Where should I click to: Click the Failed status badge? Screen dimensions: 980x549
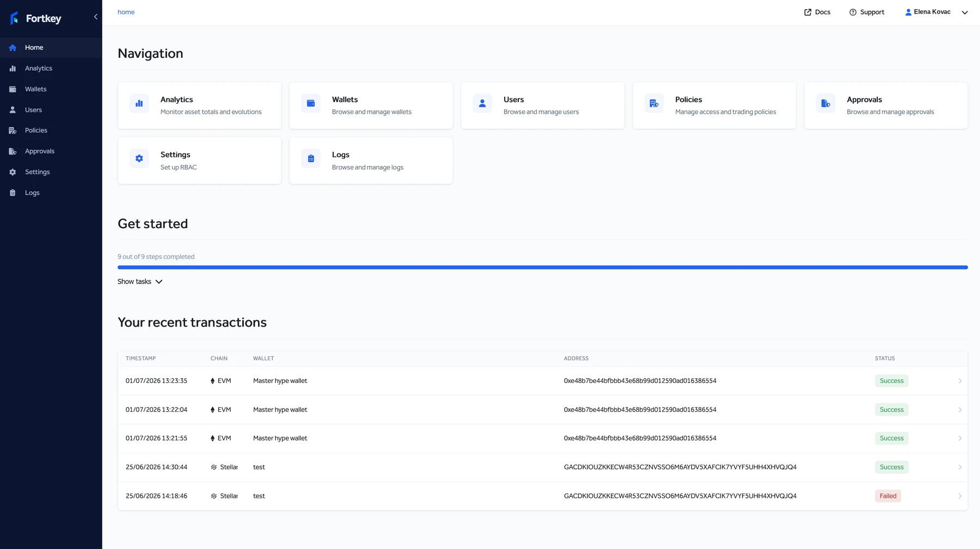click(887, 496)
